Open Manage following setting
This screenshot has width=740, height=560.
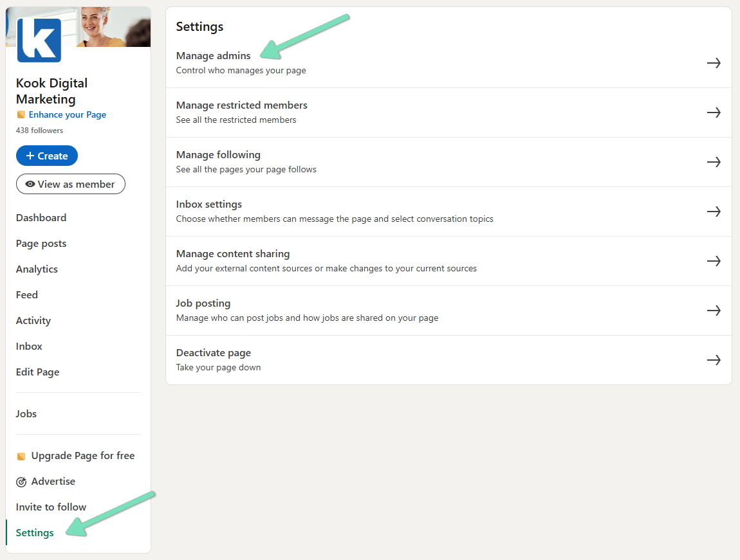tap(449, 162)
